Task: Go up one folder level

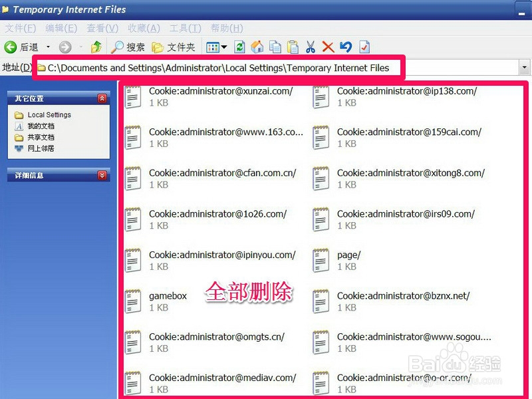Action: pos(96,47)
